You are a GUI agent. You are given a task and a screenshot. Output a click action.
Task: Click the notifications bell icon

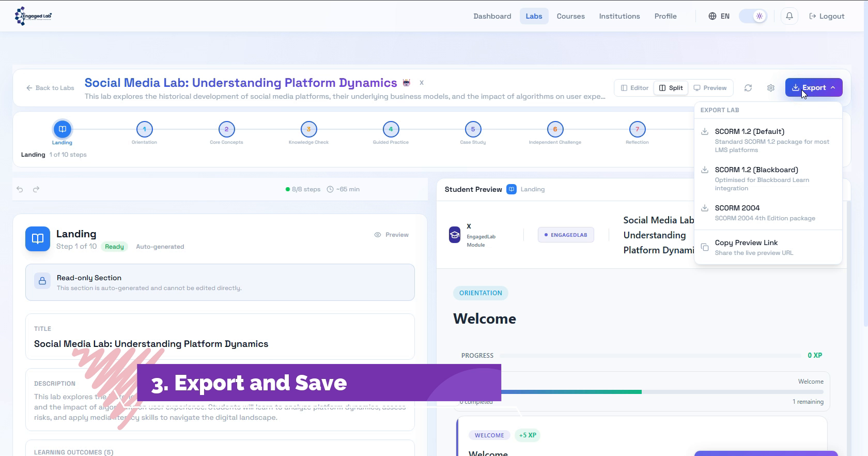(789, 16)
